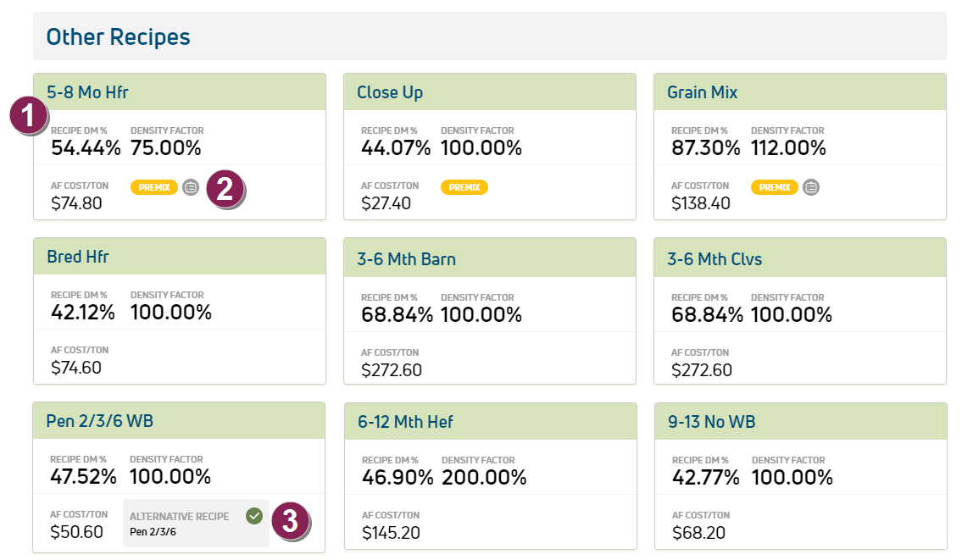The image size is (962, 560).
Task: Click callout marker number 1
Action: pos(30,116)
